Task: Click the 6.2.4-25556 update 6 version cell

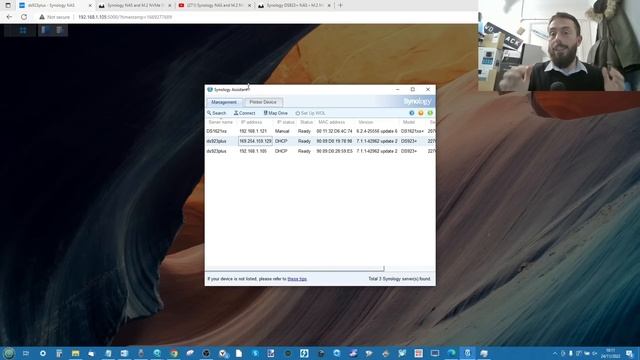Action: (x=377, y=131)
